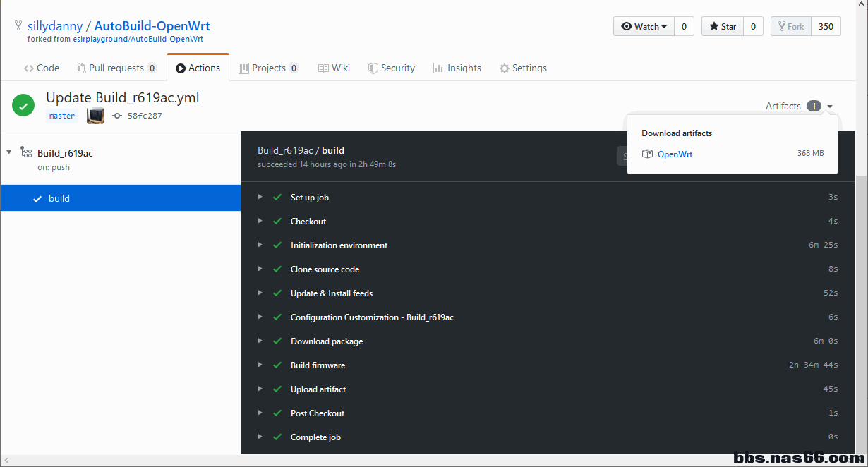Viewport: 868px width, 467px height.
Task: Click the OpenWrt artifact package icon
Action: pos(647,154)
